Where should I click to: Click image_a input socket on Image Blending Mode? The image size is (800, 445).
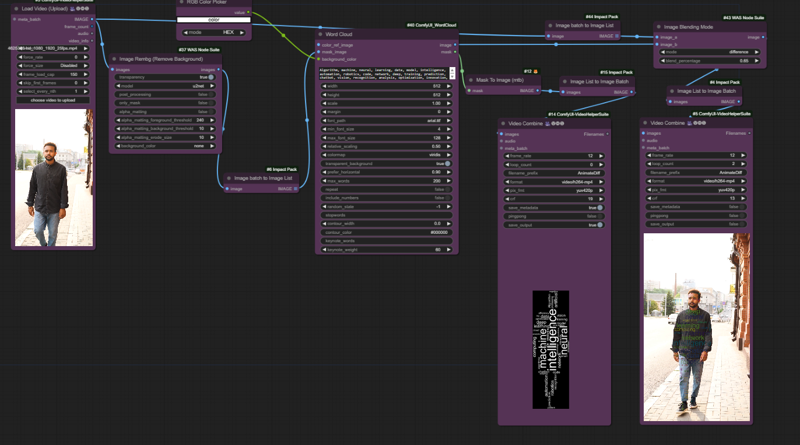pyautogui.click(x=657, y=37)
